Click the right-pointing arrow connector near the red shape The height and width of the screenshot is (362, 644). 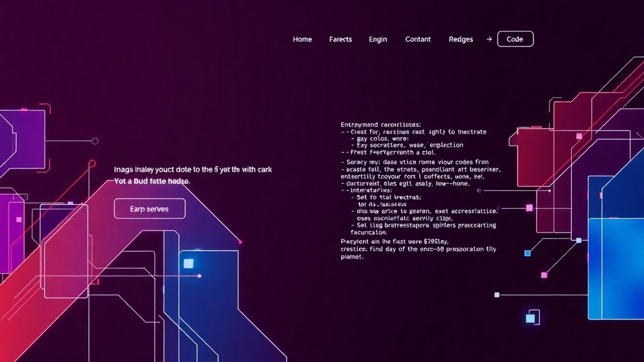[551, 191]
